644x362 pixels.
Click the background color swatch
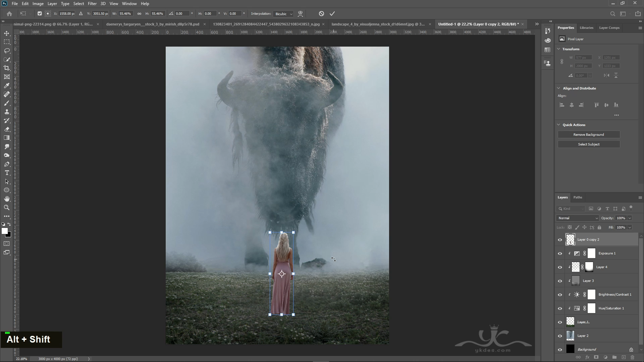click(9, 235)
